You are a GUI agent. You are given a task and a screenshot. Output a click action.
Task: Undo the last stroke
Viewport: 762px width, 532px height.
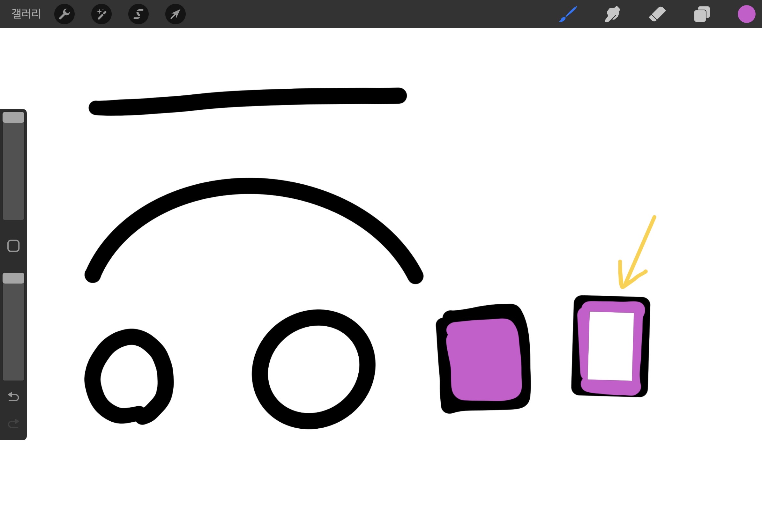(x=13, y=397)
